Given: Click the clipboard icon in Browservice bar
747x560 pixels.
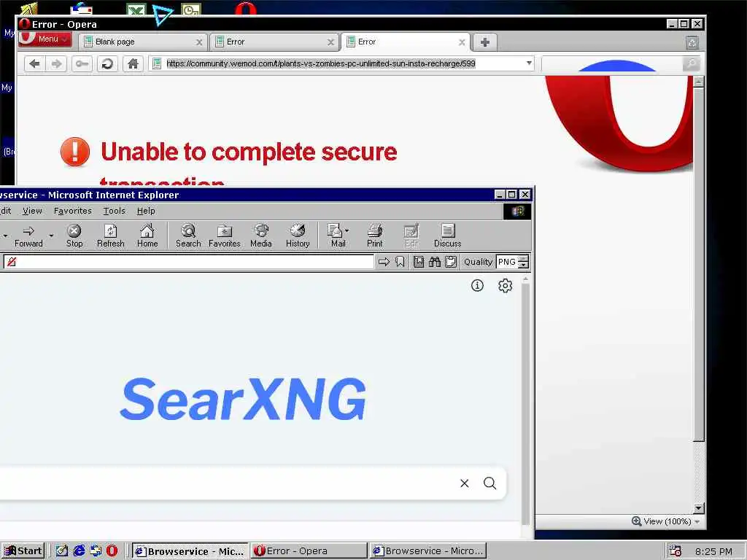Looking at the screenshot, I should pos(451,262).
